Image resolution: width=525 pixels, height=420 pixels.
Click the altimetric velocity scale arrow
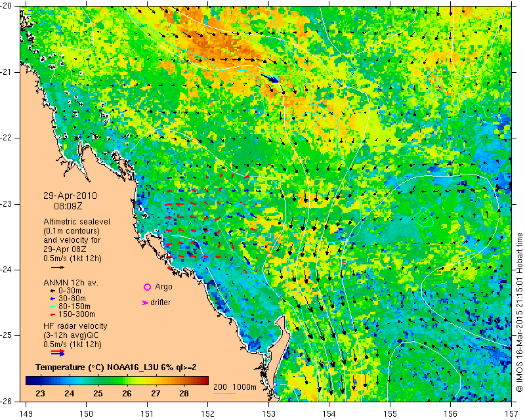pos(58,267)
